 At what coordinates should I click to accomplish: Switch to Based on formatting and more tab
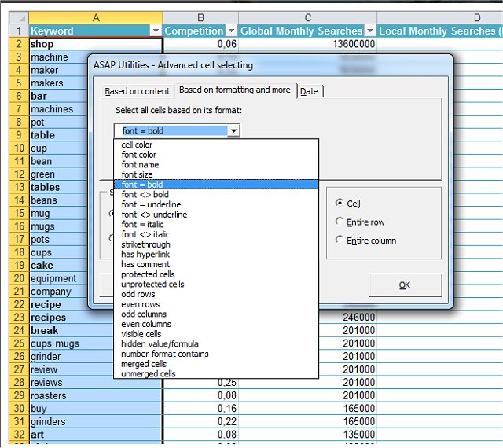pos(235,90)
